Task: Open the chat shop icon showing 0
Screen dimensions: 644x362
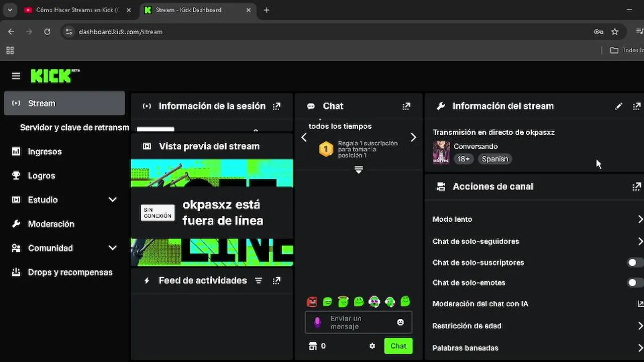Action: [x=317, y=346]
